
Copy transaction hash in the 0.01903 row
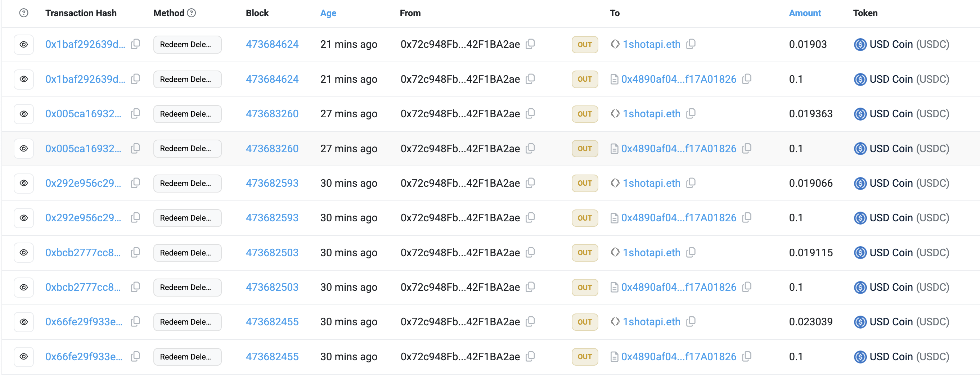(x=135, y=44)
